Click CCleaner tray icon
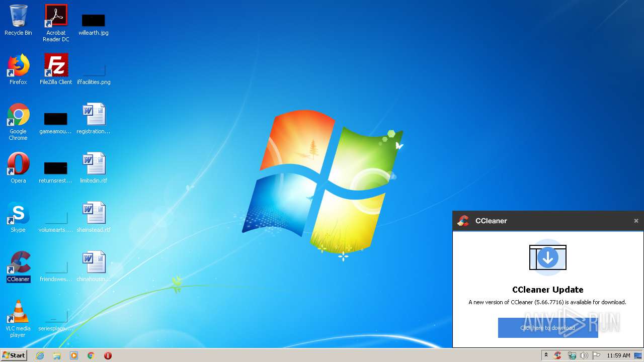The height and width of the screenshot is (362, 644). pos(557,355)
